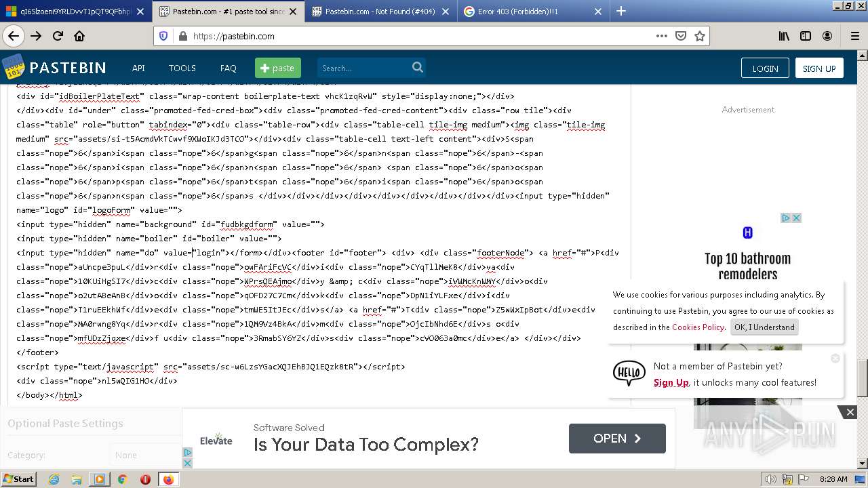
Task: Accept cookies with OK, I Understand
Action: pos(764,327)
